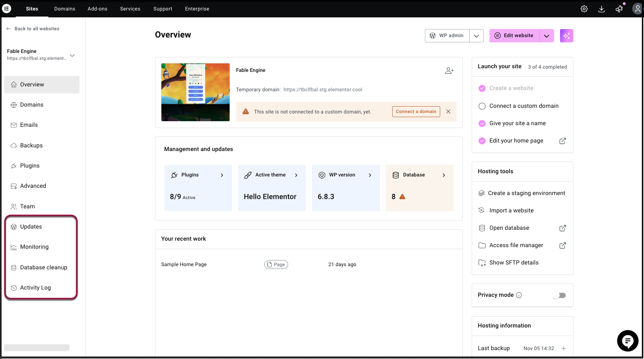Click the Privacy mode info icon
The image size is (644, 359).
point(519,295)
